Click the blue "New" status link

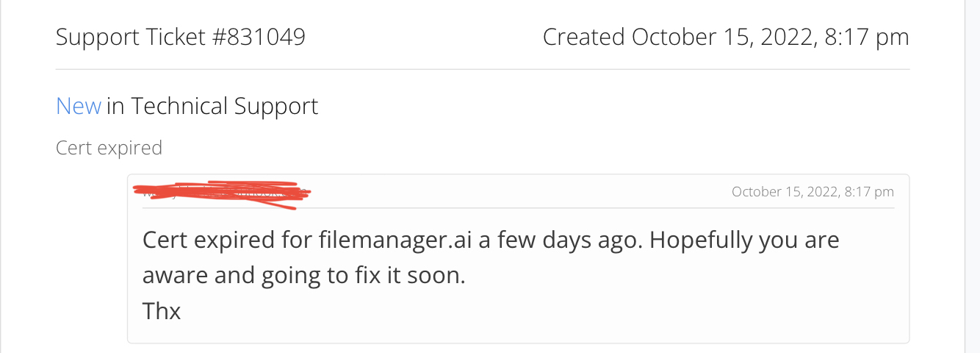point(78,107)
